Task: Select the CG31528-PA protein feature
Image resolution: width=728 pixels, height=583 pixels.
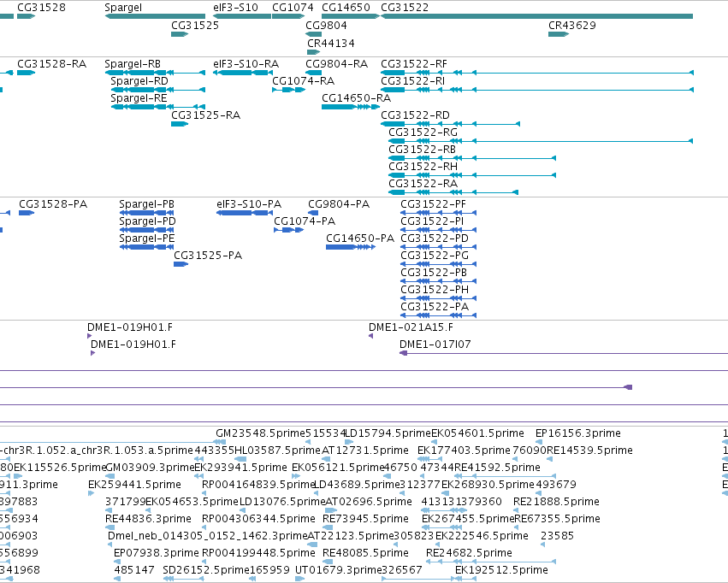Action: (27, 213)
